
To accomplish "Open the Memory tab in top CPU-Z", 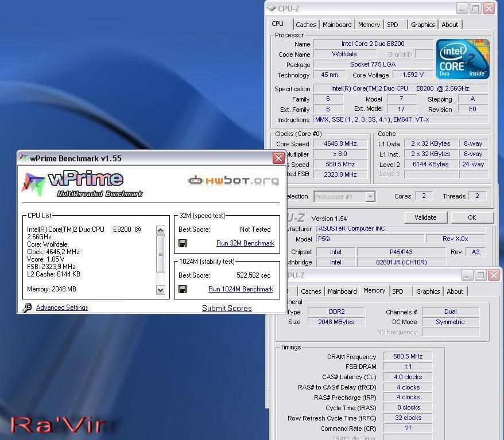I will (369, 25).
